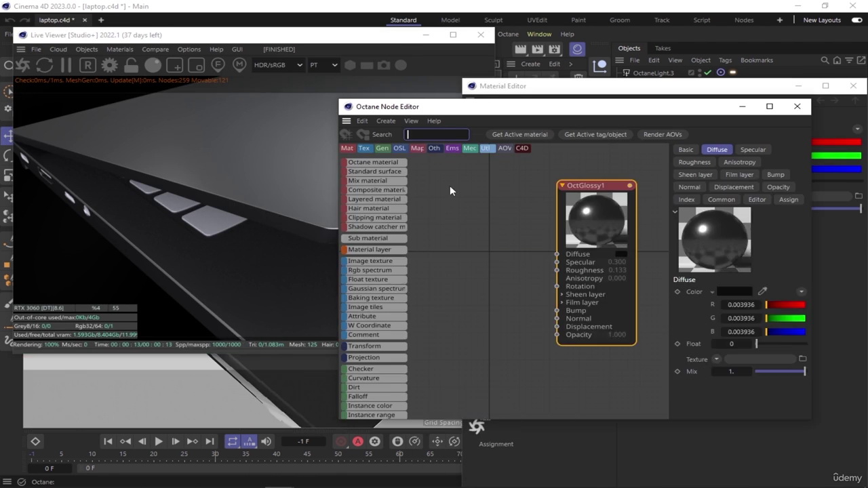Toggle the Mat node category filter
This screenshot has height=488, width=868.
pos(347,148)
